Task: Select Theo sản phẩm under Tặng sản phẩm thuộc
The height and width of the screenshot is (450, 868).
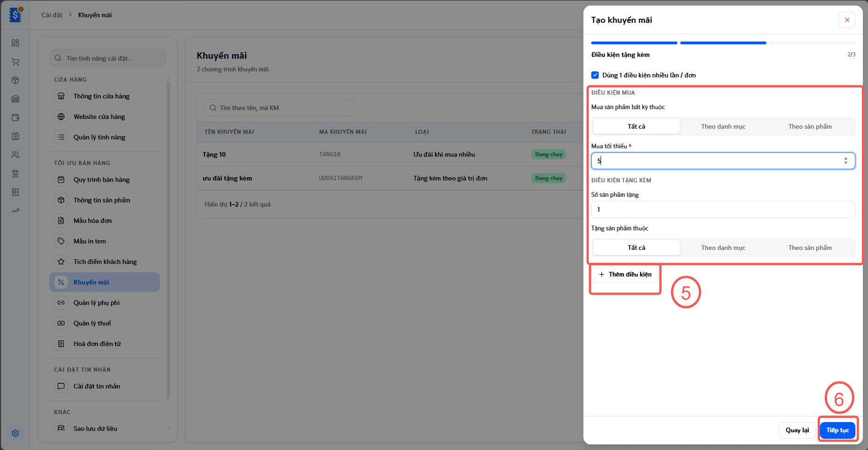Action: 810,248
